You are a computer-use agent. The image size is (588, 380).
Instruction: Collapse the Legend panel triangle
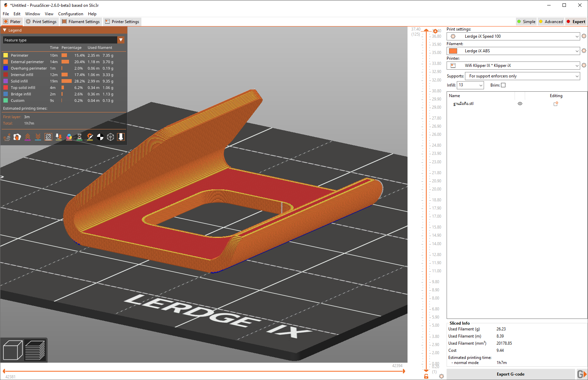[x=5, y=30]
